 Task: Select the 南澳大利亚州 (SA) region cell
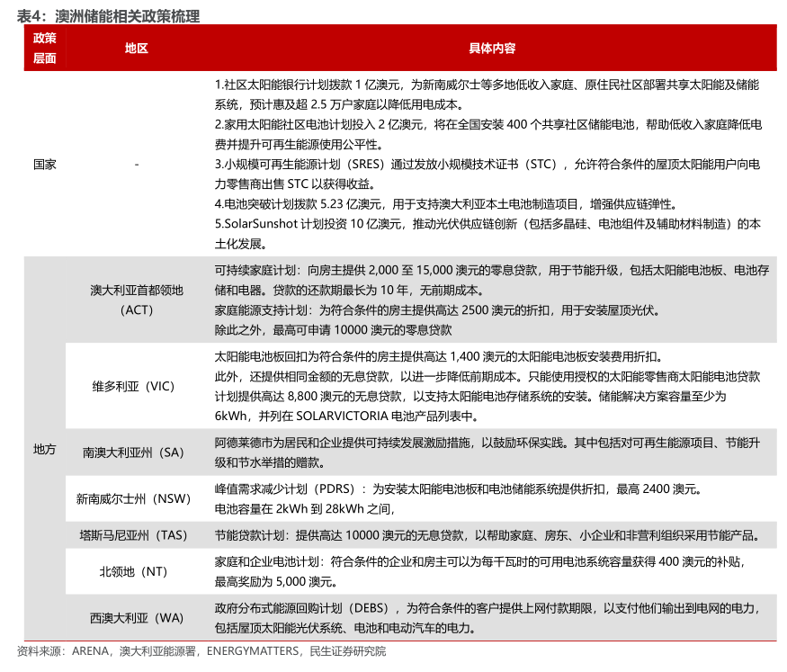point(136,452)
